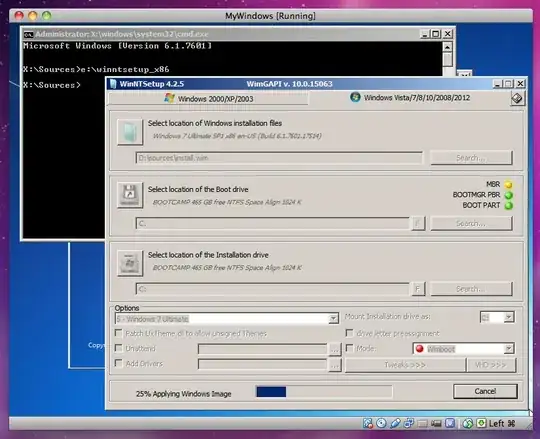540x439 pixels.
Task: Click 'WimGAPI v. 10.0.15063' title text
Action: 289,84
